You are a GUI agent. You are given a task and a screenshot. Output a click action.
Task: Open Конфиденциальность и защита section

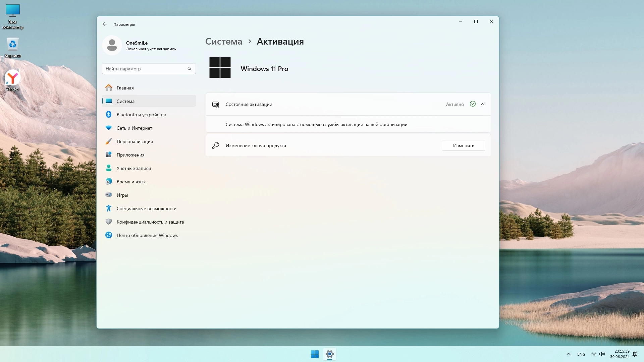pos(150,222)
